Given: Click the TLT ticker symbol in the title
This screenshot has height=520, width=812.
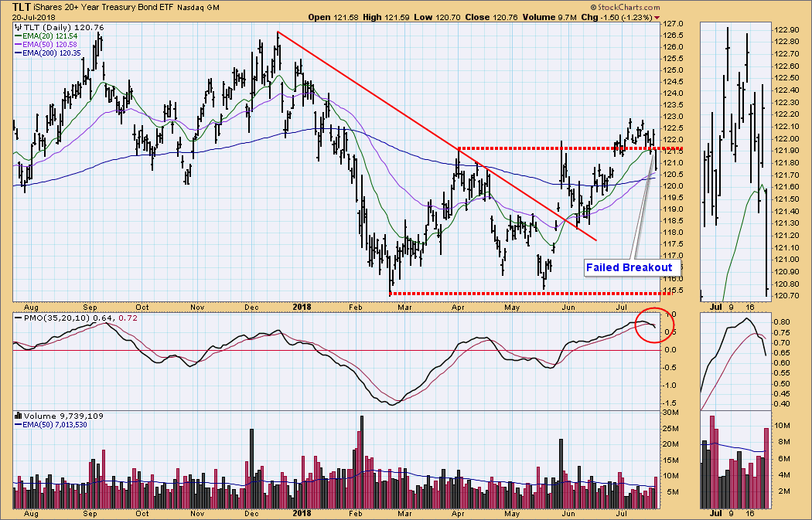Looking at the screenshot, I should 22,7.
